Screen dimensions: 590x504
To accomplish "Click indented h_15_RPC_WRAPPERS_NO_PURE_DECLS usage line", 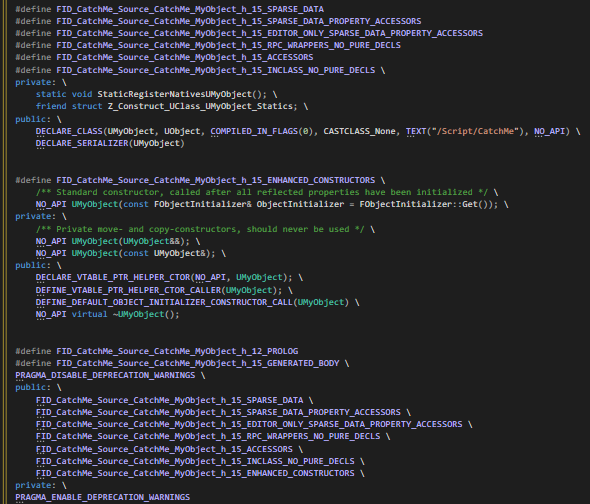I will (208, 436).
